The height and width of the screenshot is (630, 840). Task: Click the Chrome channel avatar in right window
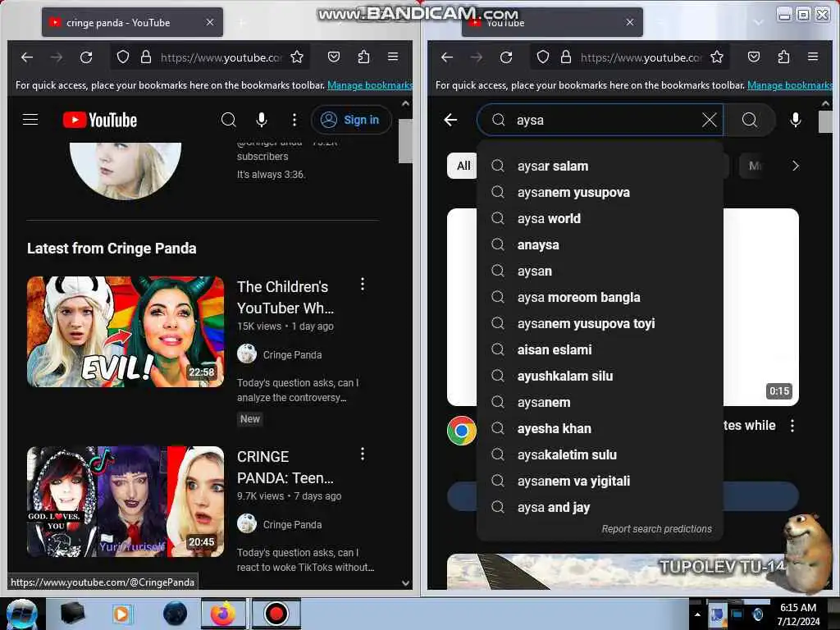pyautogui.click(x=462, y=430)
